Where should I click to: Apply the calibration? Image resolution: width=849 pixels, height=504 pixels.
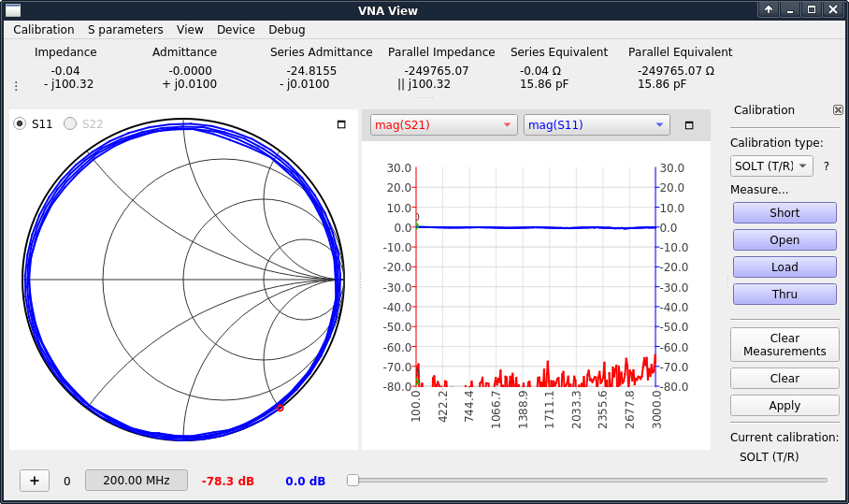[784, 406]
